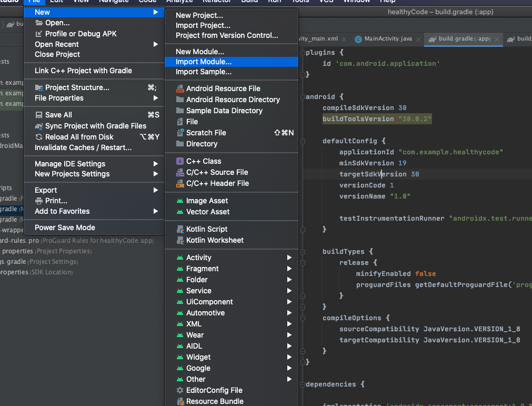Expand the Activity submenu arrow

[289, 258]
